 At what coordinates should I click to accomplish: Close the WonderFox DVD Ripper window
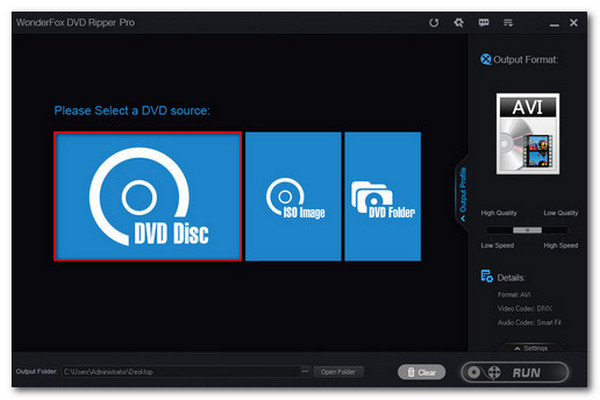tap(574, 23)
